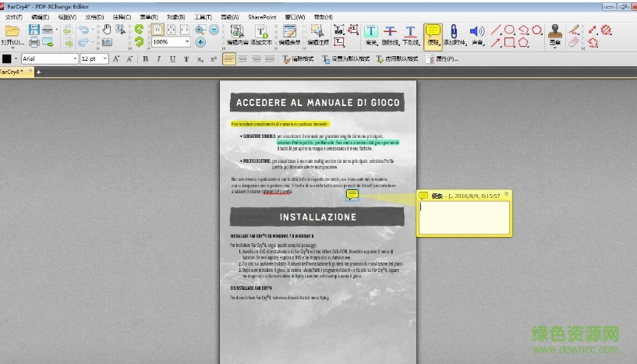Select the sound (声音) annotation tool

[x=476, y=34]
